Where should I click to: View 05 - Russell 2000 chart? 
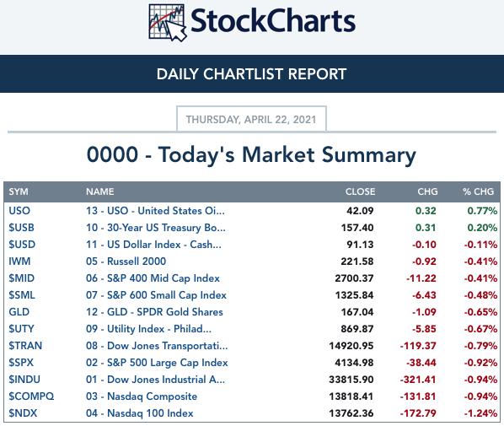click(x=126, y=262)
